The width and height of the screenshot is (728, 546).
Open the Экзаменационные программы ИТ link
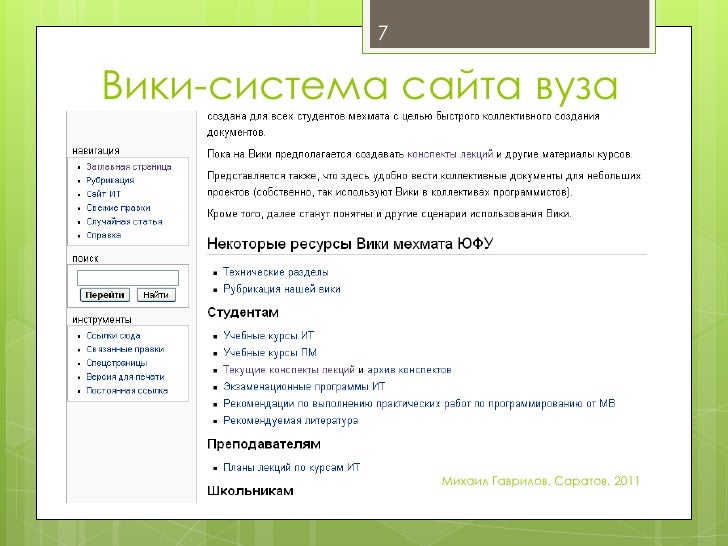click(x=304, y=386)
